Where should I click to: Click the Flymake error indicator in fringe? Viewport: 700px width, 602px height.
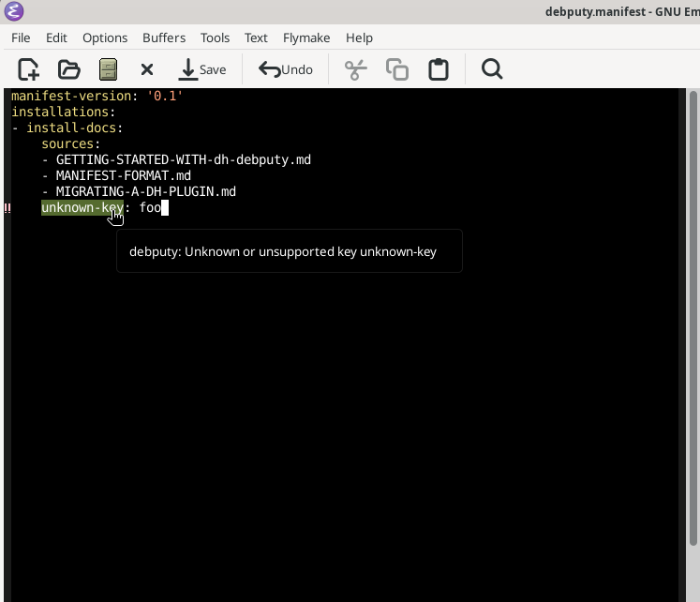(7, 208)
